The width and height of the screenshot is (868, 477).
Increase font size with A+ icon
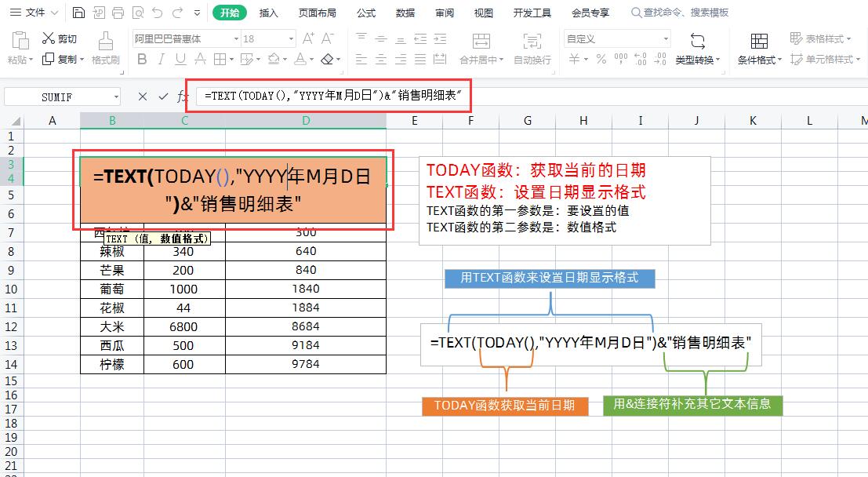(308, 38)
